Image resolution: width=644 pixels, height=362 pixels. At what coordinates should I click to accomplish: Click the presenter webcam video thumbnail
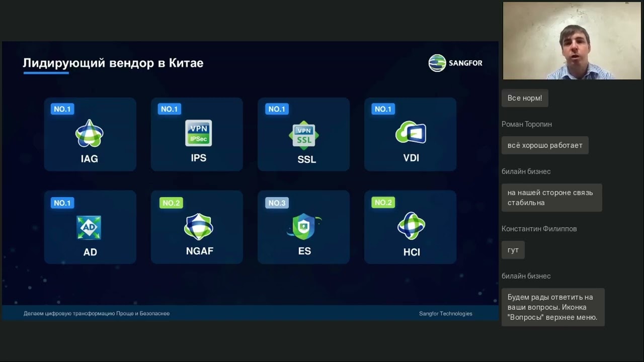click(x=572, y=40)
